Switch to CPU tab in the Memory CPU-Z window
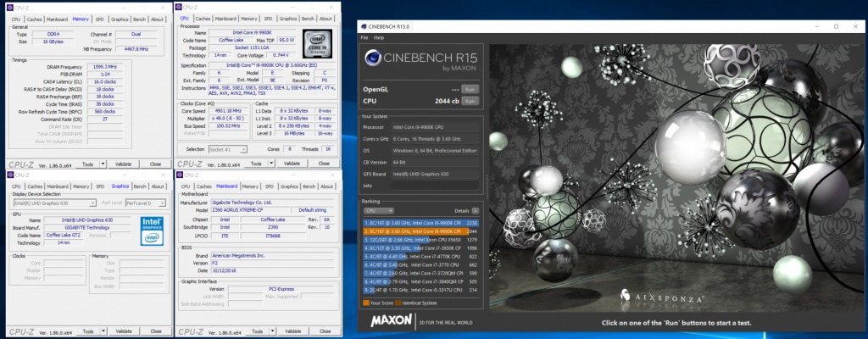 pos(16,19)
